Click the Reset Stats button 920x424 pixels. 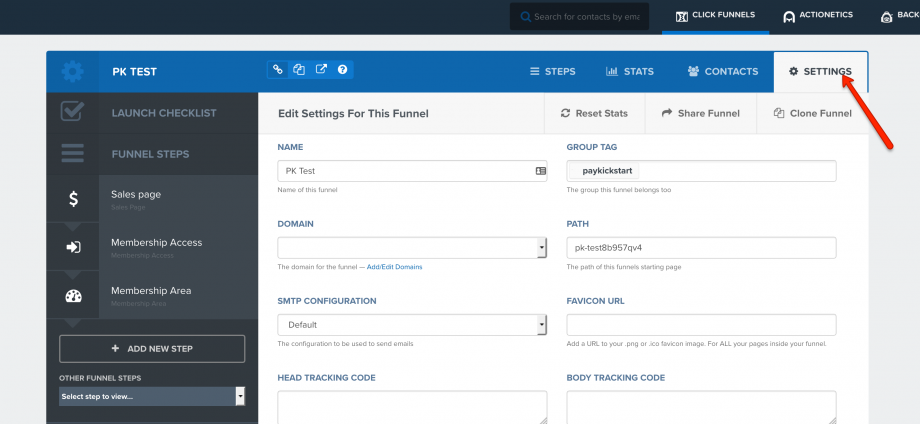tap(594, 114)
